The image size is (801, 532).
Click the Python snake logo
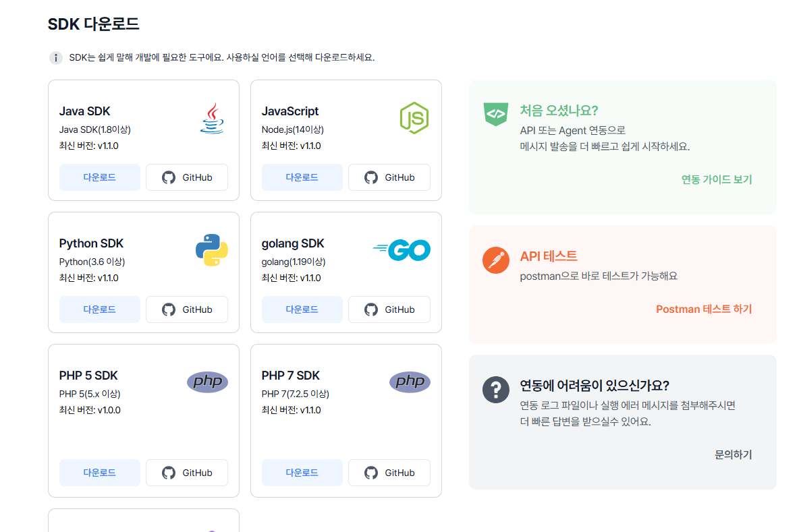(212, 250)
